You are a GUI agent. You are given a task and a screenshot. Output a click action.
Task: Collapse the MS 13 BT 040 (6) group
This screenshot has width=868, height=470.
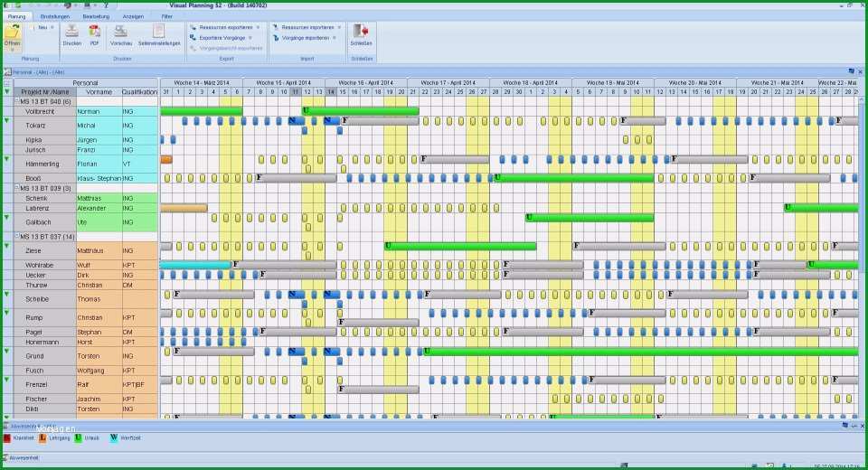(16, 101)
